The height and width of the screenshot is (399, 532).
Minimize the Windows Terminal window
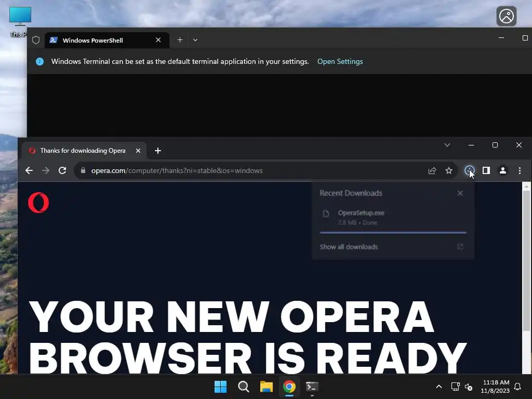(501, 38)
